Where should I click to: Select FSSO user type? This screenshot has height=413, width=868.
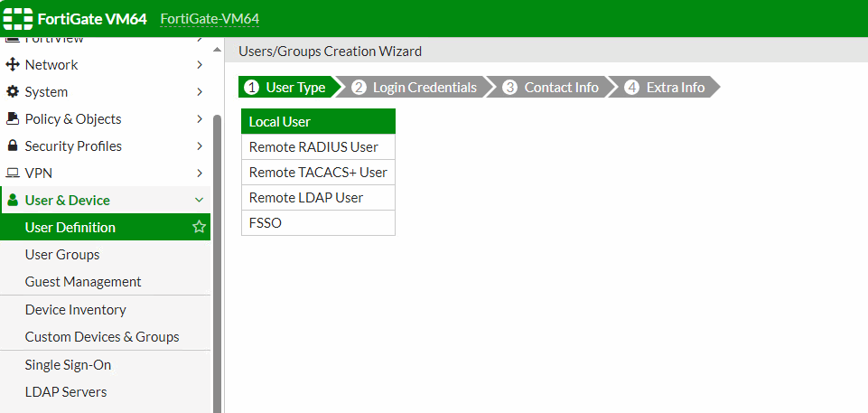point(318,223)
